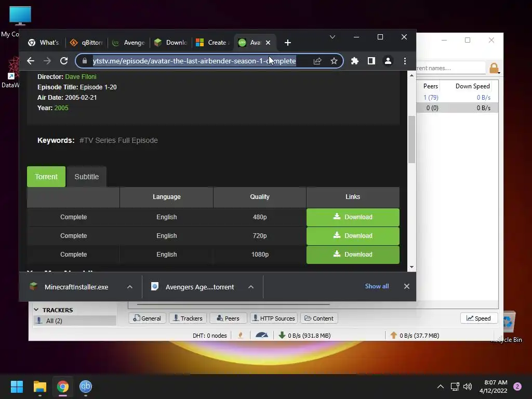Bookmark this page with the star icon
The width and height of the screenshot is (532, 399).
(x=334, y=61)
